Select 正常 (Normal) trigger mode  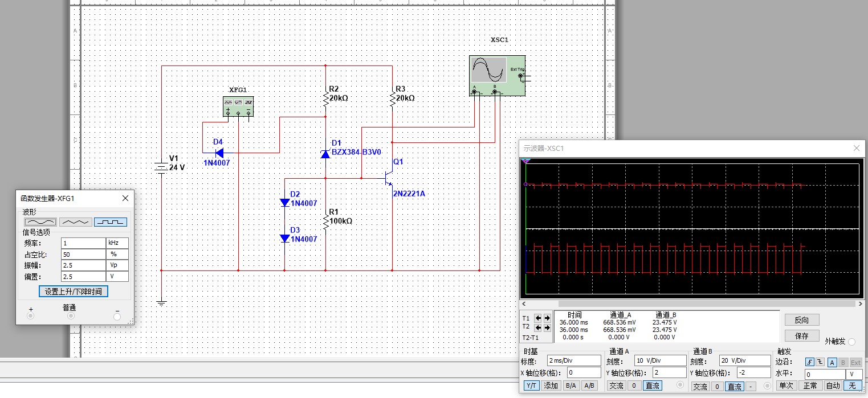pyautogui.click(x=810, y=385)
